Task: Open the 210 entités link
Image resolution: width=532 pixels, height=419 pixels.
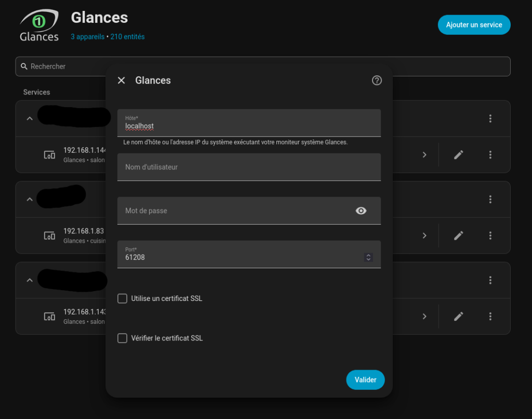Action: [127, 37]
